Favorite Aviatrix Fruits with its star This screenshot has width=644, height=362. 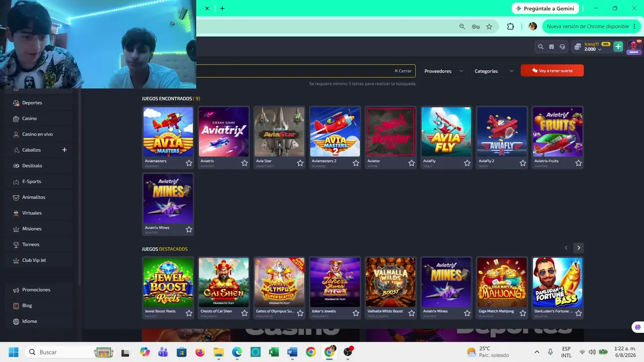click(x=579, y=163)
